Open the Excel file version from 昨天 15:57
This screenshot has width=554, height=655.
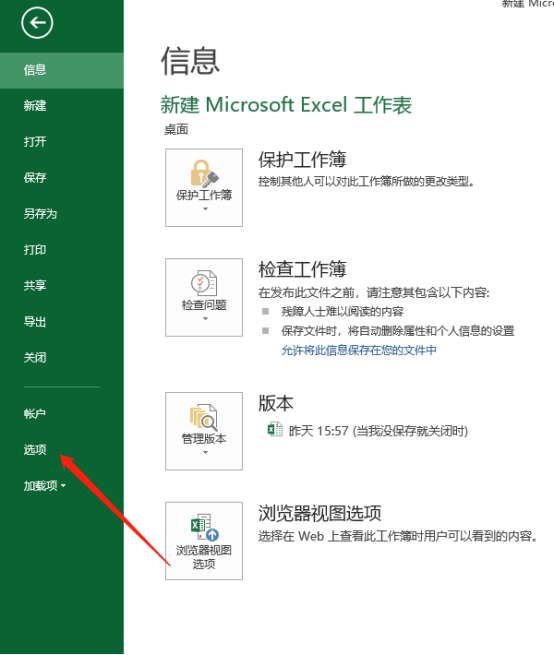(x=368, y=430)
